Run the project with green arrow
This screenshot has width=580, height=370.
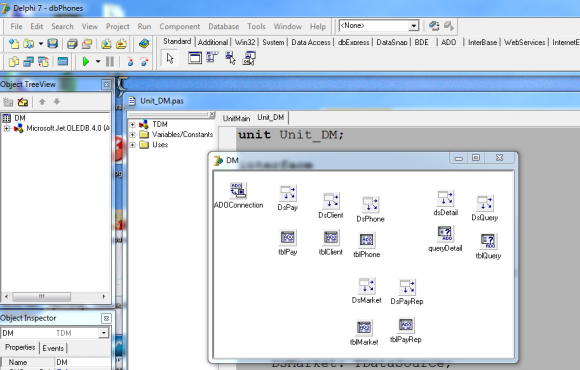click(x=86, y=61)
